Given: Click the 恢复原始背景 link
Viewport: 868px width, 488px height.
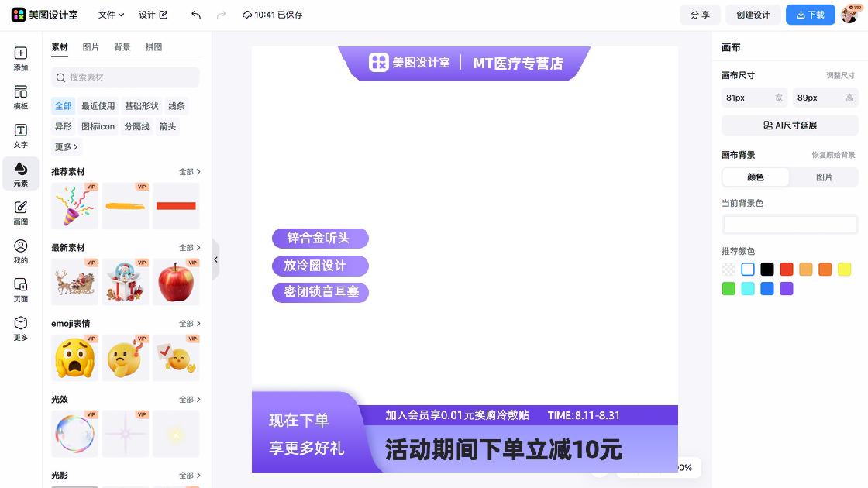Looking at the screenshot, I should click(x=833, y=155).
